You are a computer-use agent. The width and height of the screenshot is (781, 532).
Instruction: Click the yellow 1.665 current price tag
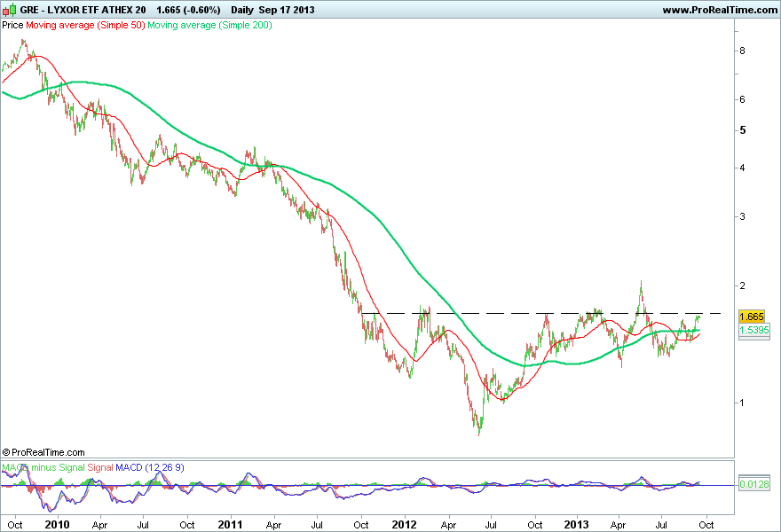pyautogui.click(x=752, y=317)
